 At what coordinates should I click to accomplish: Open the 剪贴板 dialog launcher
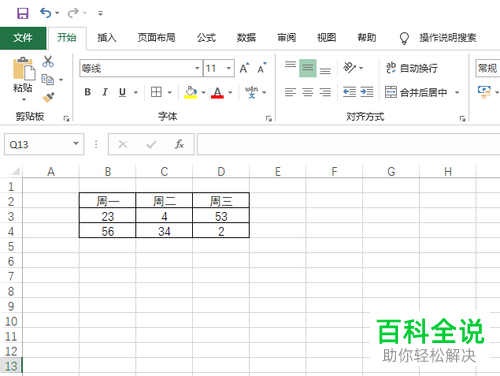[67, 118]
